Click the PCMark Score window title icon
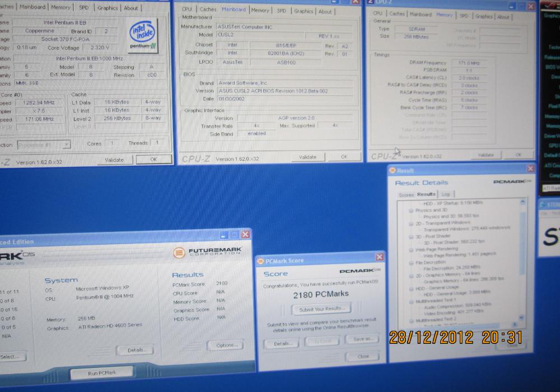 [260, 261]
